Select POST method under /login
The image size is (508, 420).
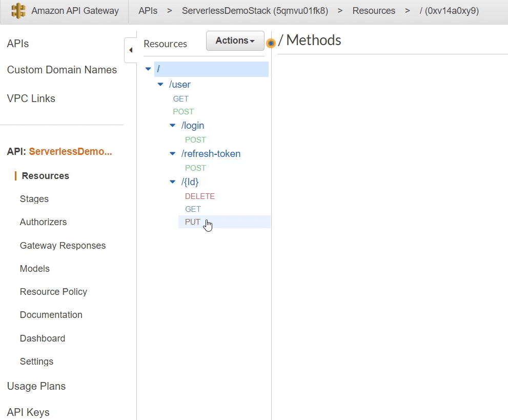click(195, 140)
